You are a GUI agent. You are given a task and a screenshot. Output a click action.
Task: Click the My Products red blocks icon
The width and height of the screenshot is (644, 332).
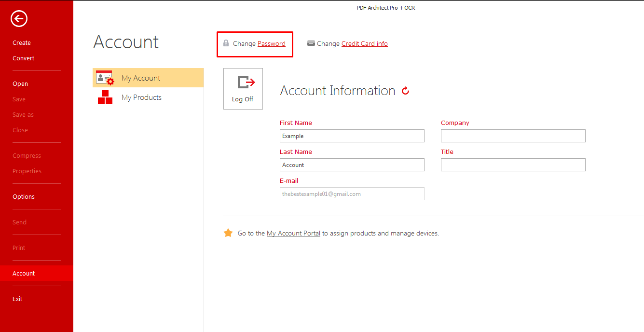(x=105, y=97)
